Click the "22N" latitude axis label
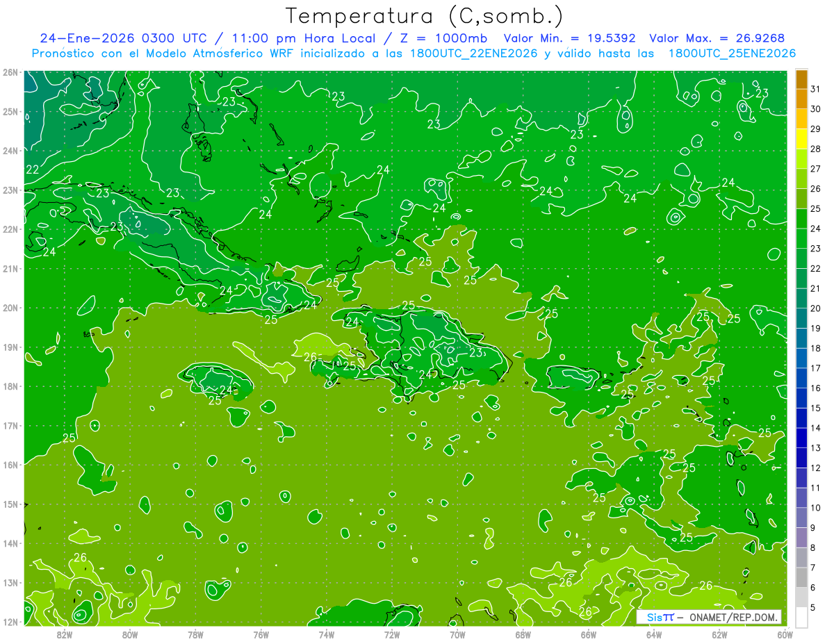 coord(10,229)
